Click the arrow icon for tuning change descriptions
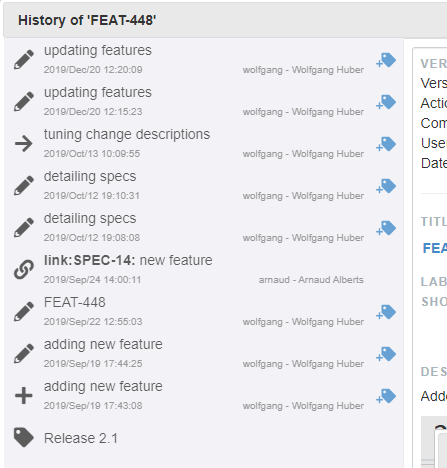 coord(24,144)
